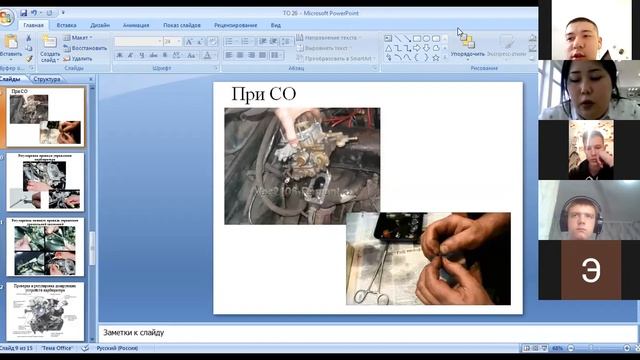Redo action in Quick Access toolbar
Image resolution: width=640 pixels, height=360 pixels.
49,13
